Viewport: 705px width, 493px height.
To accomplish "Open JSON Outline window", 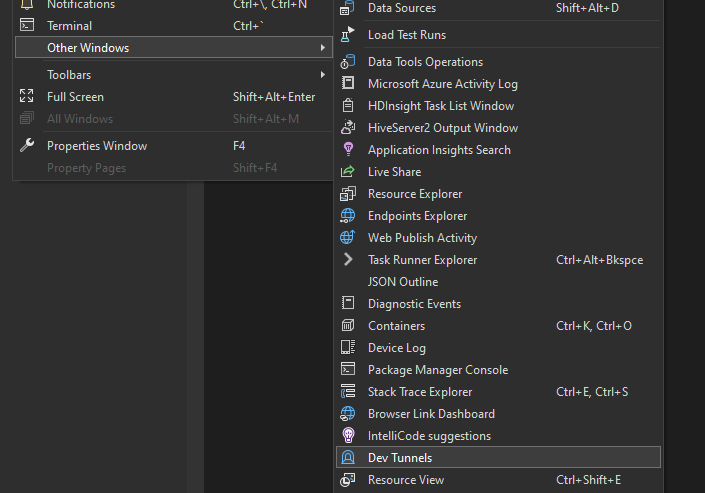I will click(x=402, y=282).
